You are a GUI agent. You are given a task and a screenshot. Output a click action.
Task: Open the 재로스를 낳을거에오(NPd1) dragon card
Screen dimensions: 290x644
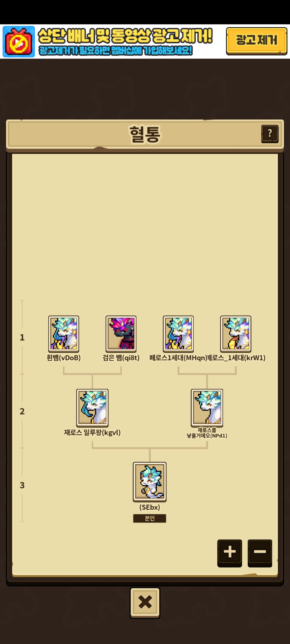(207, 408)
